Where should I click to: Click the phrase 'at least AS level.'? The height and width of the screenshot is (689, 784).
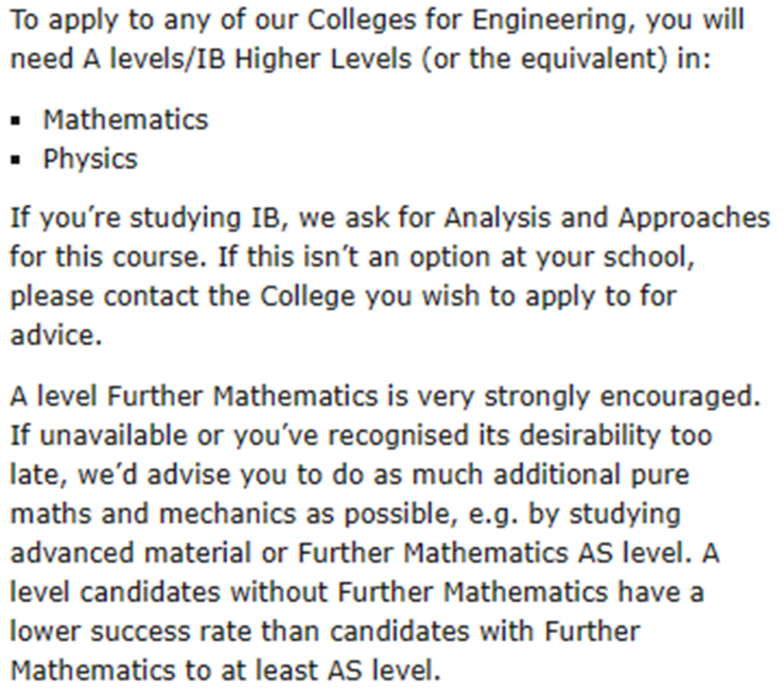pos(330,671)
